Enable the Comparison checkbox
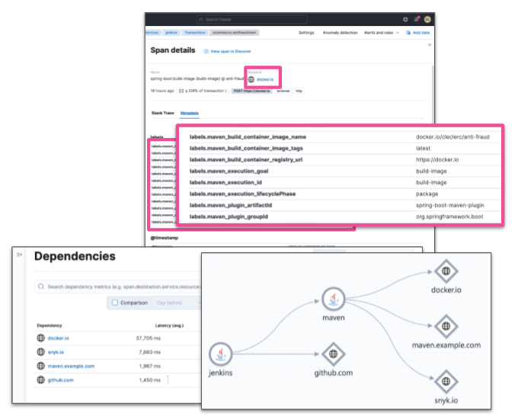 point(115,303)
